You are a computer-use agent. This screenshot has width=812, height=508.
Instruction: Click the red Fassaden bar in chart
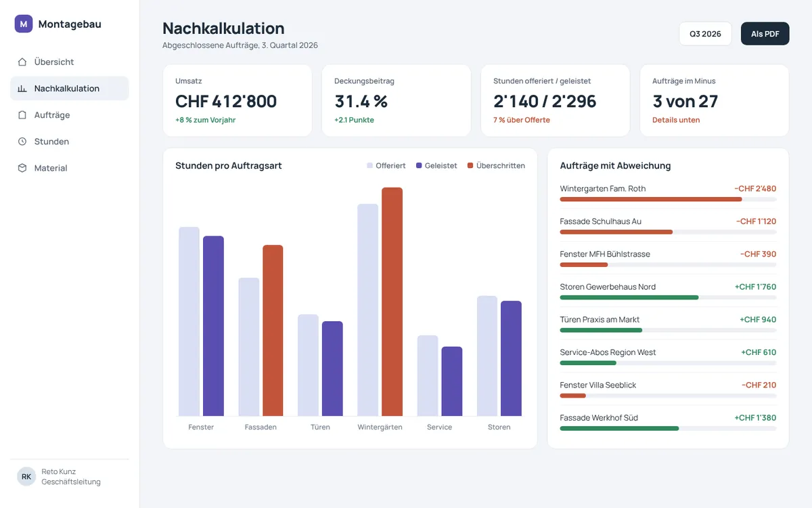(273, 331)
